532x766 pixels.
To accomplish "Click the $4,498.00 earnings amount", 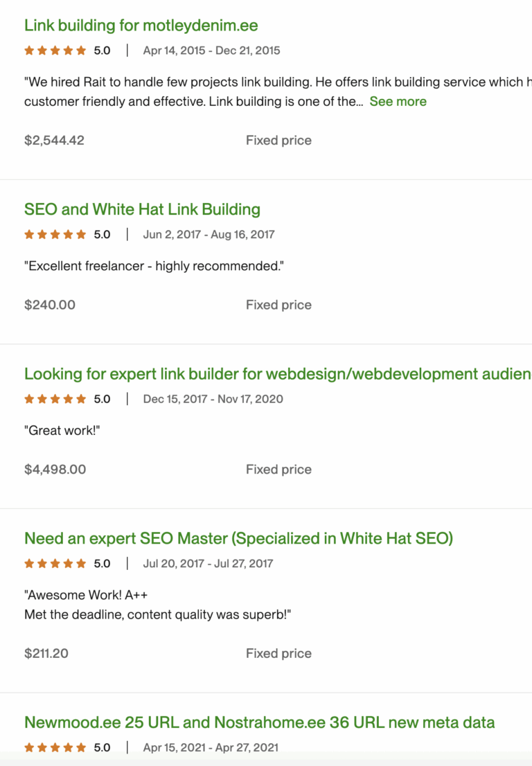I will click(55, 469).
